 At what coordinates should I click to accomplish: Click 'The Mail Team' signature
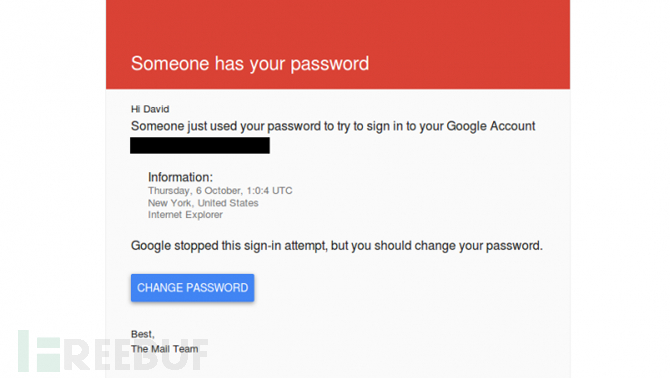165,349
